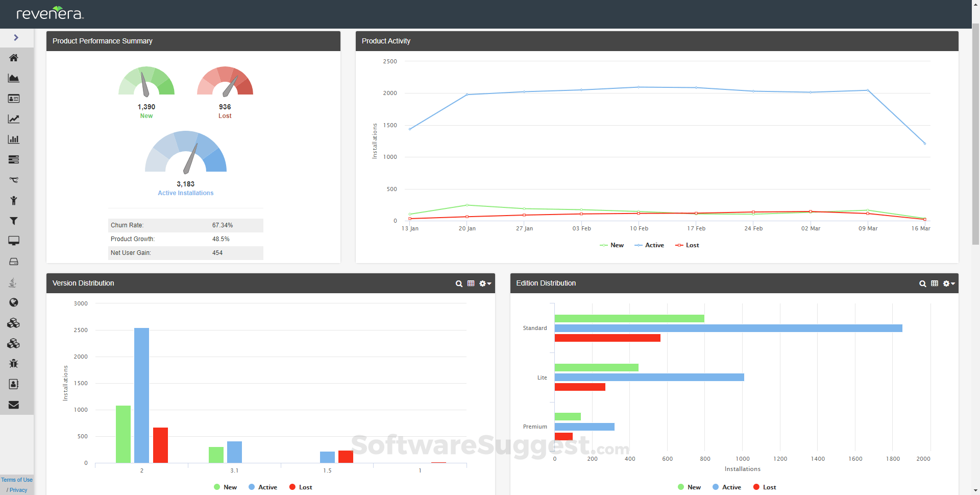Click the Product Performance Summary panel header
This screenshot has width=980, height=495.
[102, 41]
